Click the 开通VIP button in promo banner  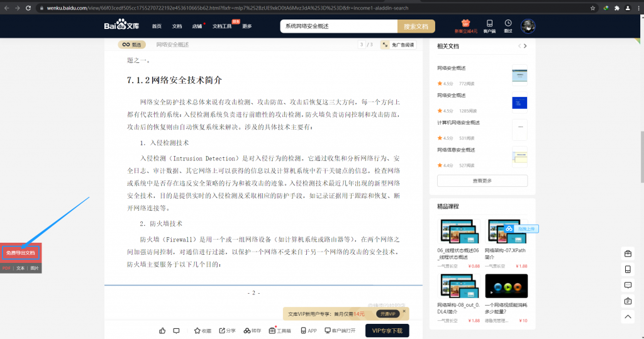click(x=387, y=314)
